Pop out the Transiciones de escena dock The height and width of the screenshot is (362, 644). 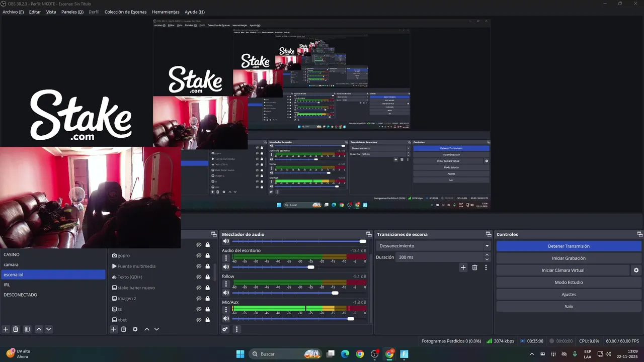click(x=489, y=234)
